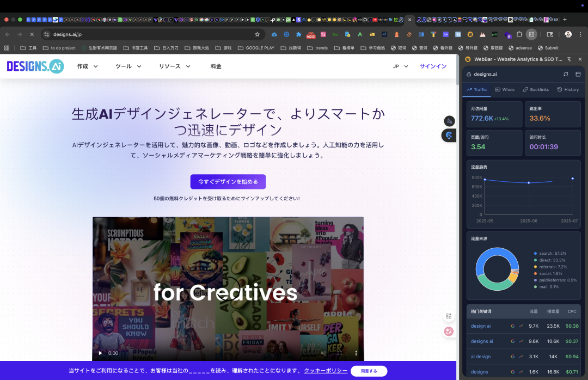The image size is (588, 380).
Task: Open the Chrome three-dot menu
Action: click(x=580, y=34)
